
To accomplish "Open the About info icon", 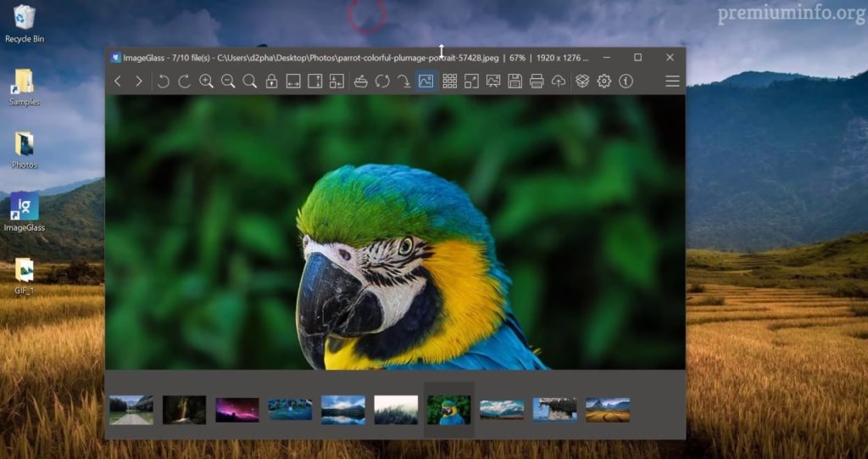I will click(626, 81).
